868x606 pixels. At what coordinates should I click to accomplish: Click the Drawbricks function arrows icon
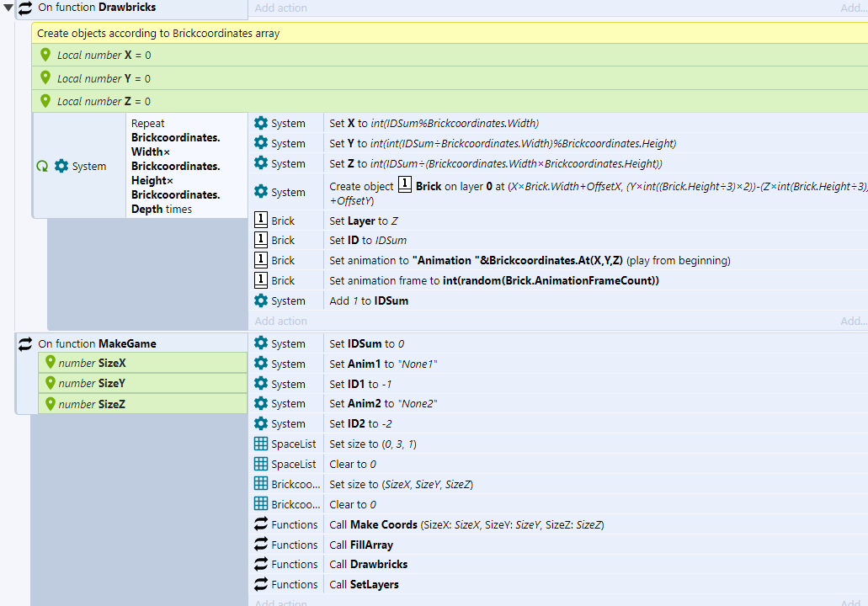click(25, 8)
